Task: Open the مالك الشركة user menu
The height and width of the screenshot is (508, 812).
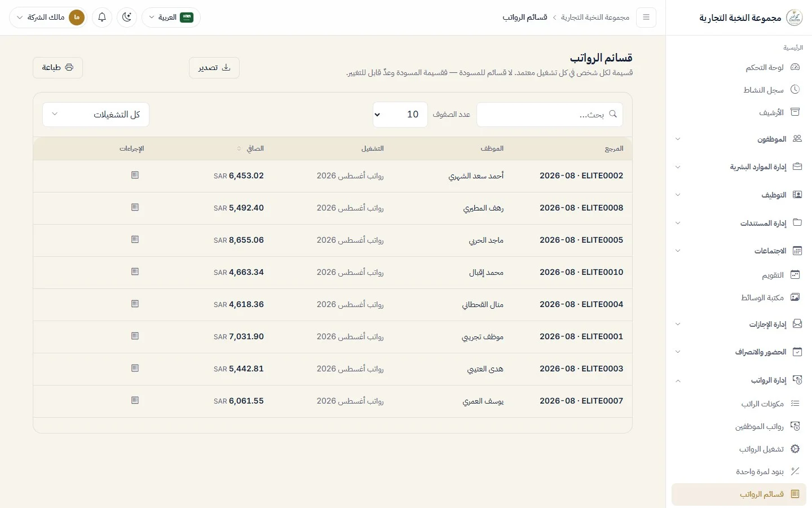Action: (x=48, y=17)
